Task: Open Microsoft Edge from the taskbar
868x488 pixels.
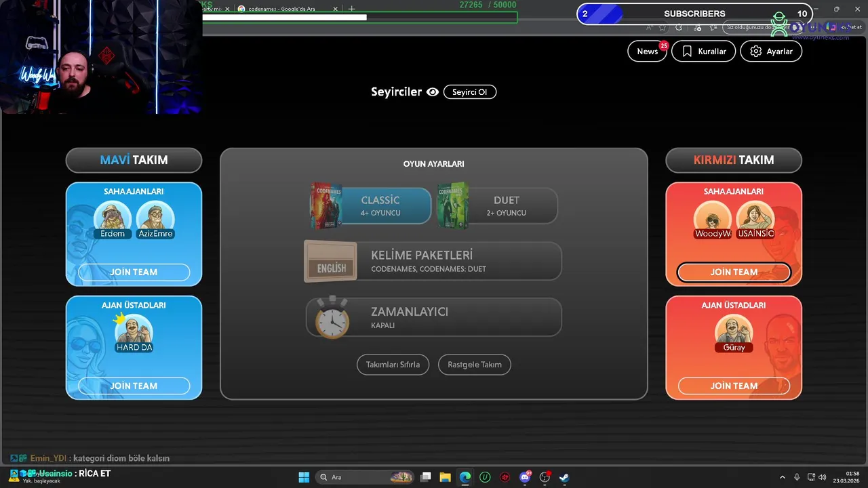Action: point(465,477)
